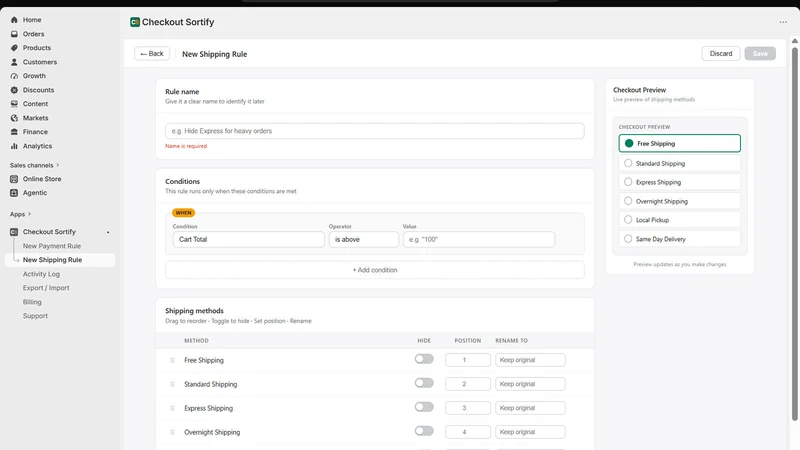Click position field for Free Shipping
This screenshot has width=800, height=450.
coord(468,360)
